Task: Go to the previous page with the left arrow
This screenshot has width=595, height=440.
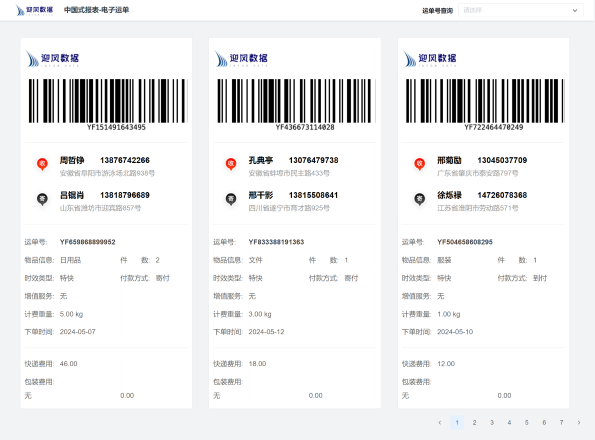Action: click(440, 423)
